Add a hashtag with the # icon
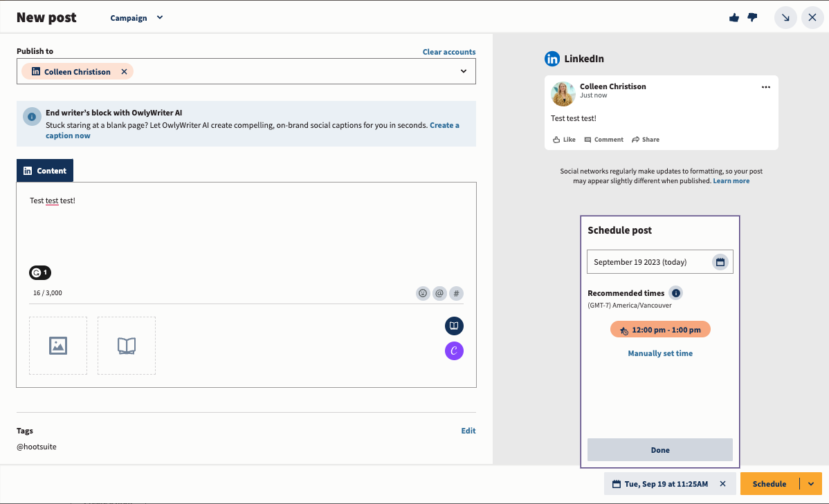The height and width of the screenshot is (504, 829). 456,293
